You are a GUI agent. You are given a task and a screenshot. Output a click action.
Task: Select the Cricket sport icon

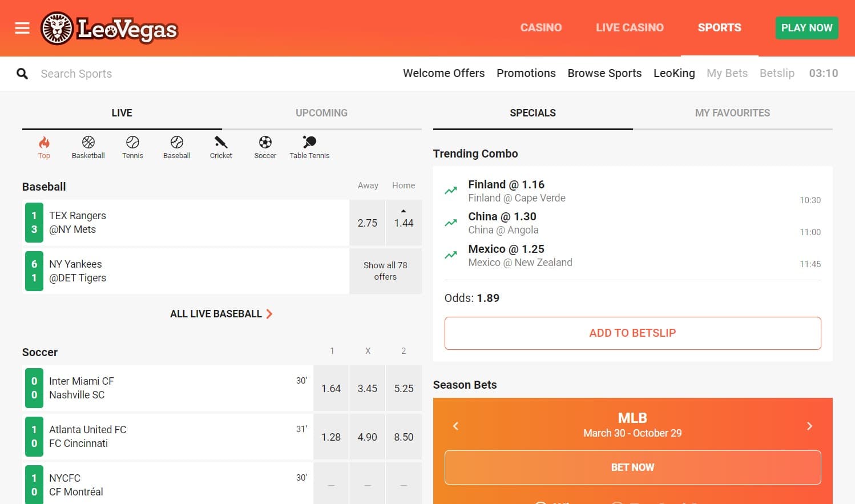point(221,148)
